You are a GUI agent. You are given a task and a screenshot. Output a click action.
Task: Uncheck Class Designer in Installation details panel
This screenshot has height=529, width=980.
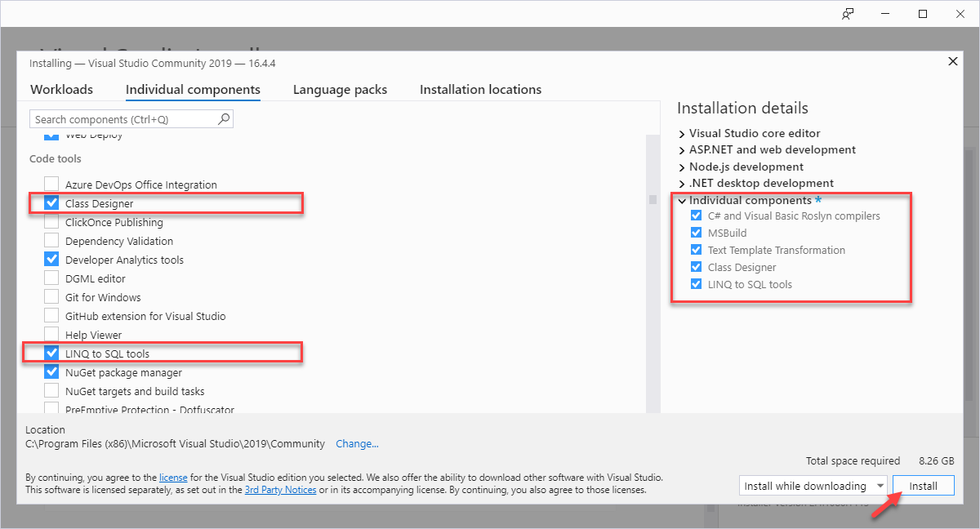click(x=696, y=267)
